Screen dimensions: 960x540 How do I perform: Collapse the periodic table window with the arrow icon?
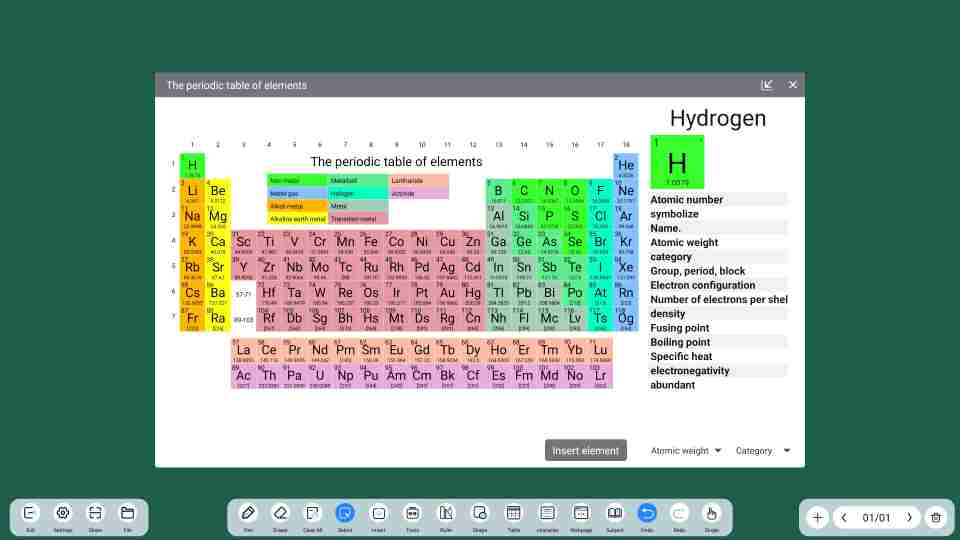(767, 85)
